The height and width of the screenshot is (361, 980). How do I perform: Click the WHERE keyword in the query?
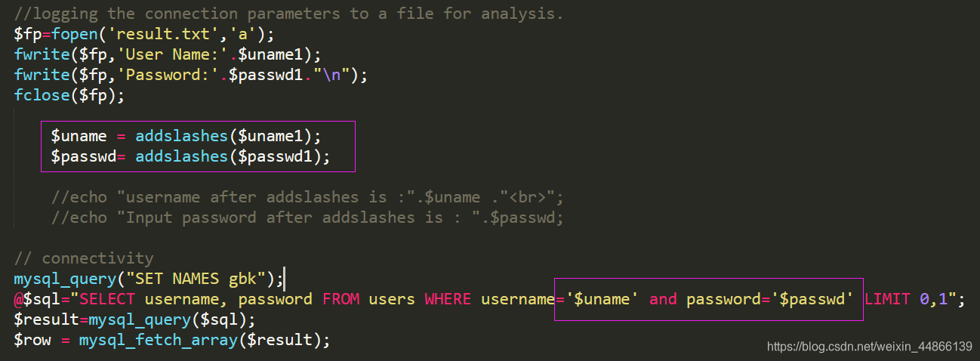pos(447,300)
